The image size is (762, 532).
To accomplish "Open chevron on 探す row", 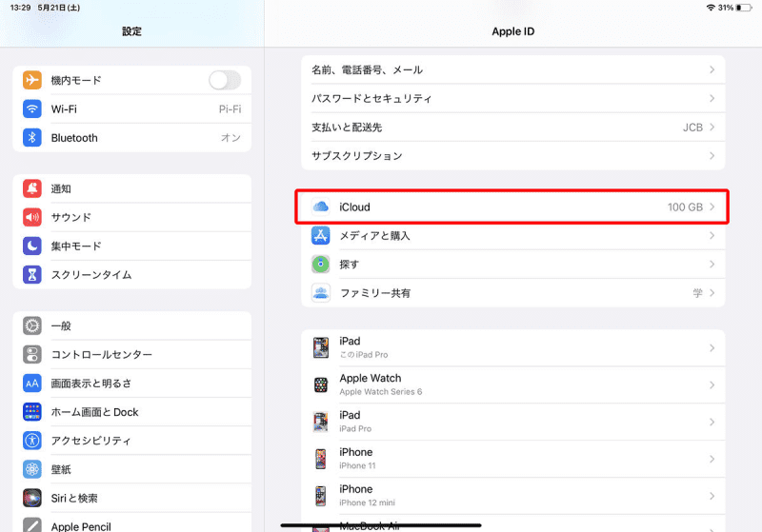I will click(712, 264).
